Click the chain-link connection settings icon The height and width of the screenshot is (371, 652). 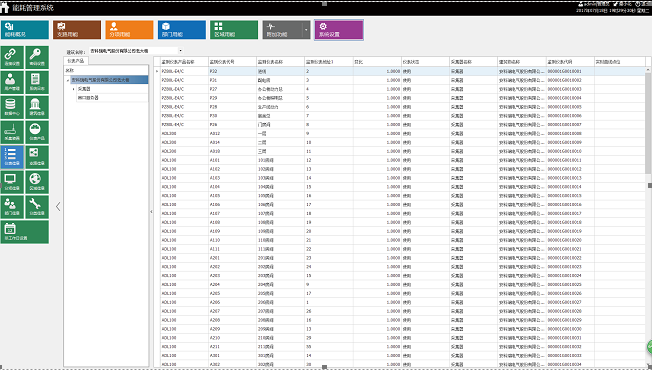[12, 57]
